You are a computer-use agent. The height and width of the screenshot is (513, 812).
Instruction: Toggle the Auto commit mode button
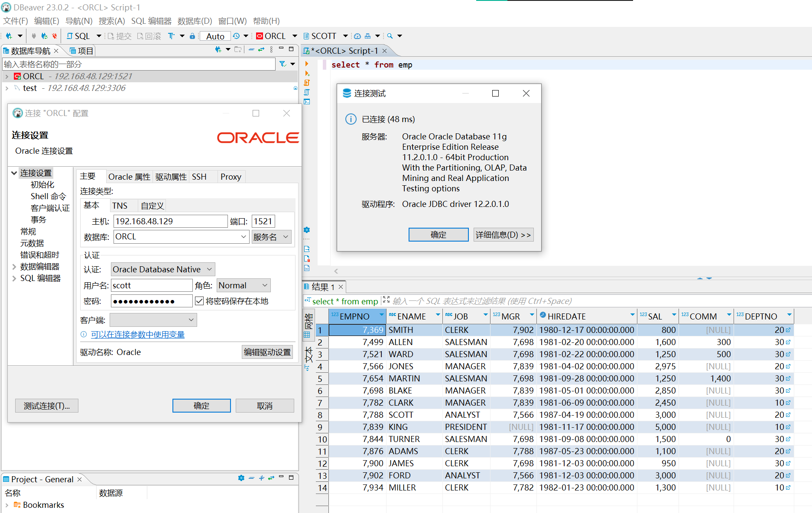pos(215,36)
